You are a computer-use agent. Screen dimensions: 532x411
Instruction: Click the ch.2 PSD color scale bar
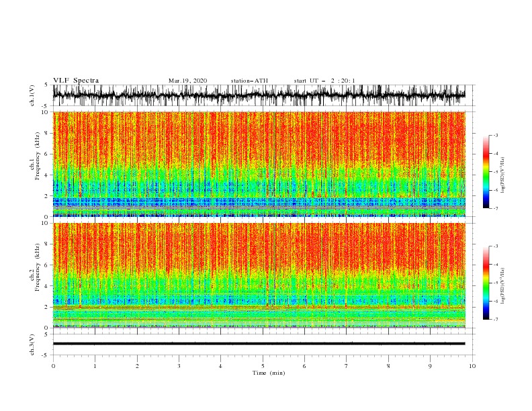pos(486,283)
